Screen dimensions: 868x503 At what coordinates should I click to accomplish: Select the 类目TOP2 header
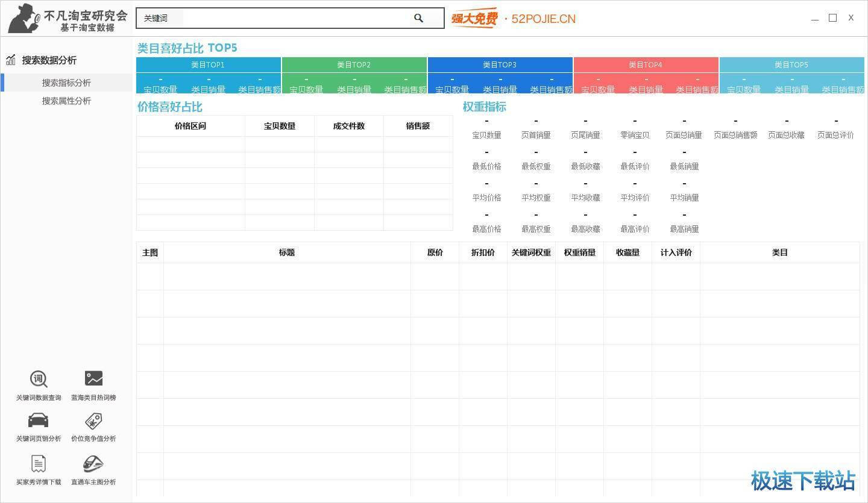[354, 64]
